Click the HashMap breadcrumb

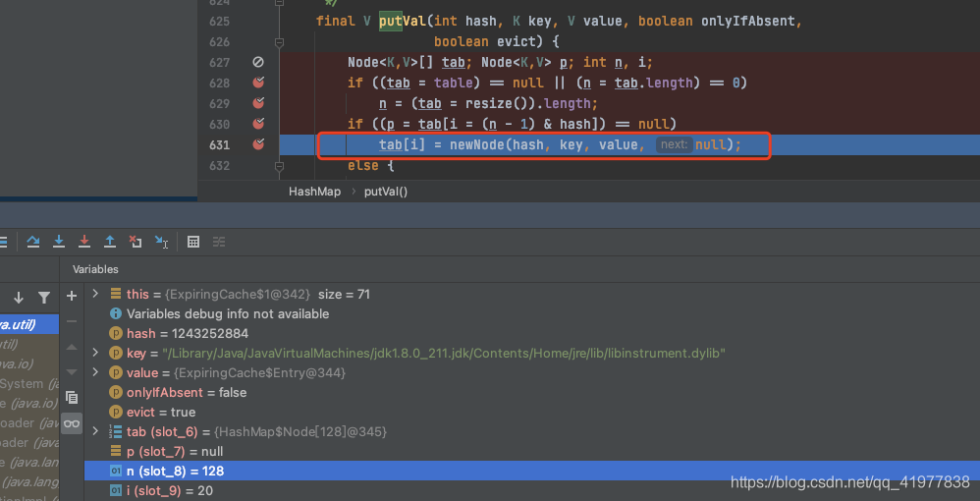(x=314, y=192)
